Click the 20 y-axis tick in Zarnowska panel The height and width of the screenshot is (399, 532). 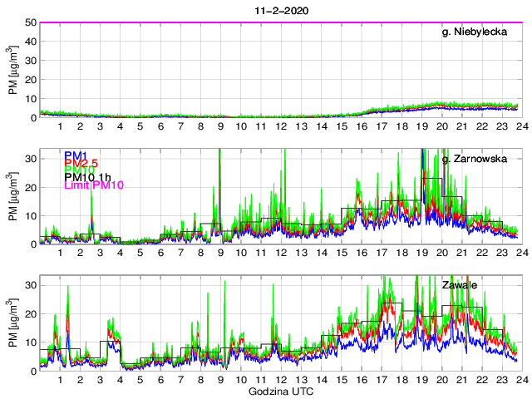click(x=30, y=187)
